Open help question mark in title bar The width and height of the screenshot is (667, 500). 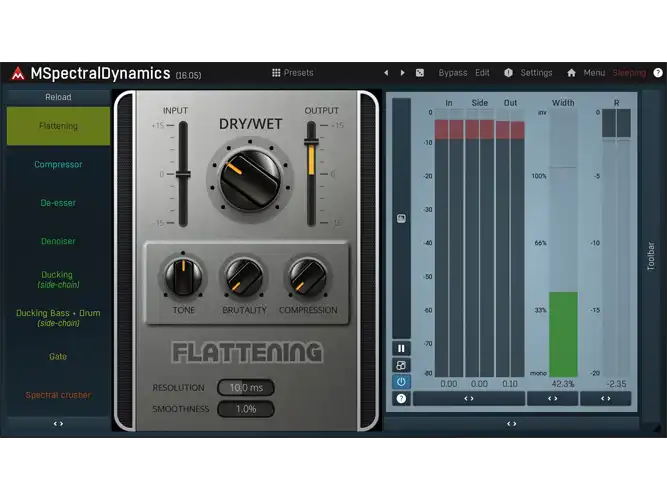(x=658, y=73)
